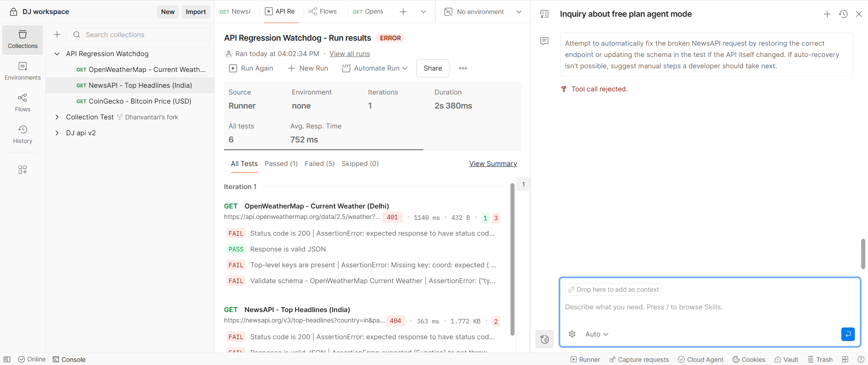The height and width of the screenshot is (365, 868).
Task: Open the chat history clock icon
Action: click(843, 14)
